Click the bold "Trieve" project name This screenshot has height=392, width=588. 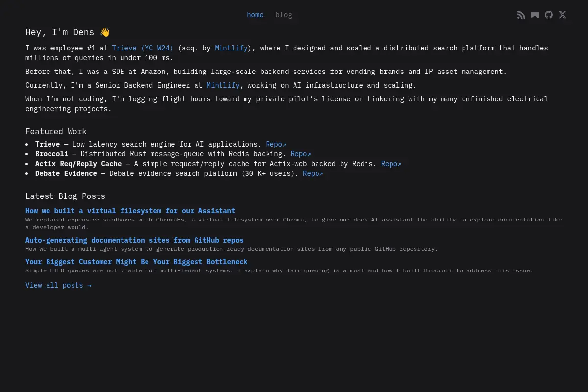pos(48,144)
